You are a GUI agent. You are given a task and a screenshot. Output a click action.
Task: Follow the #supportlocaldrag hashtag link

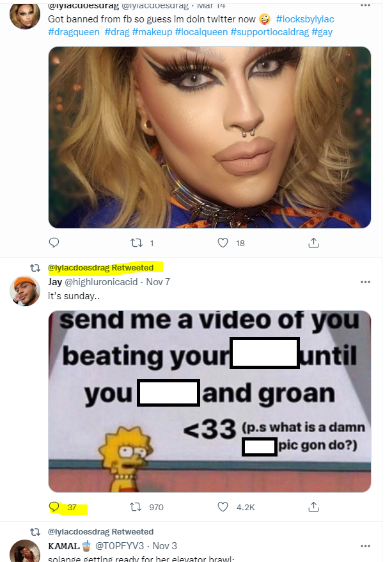tap(269, 32)
